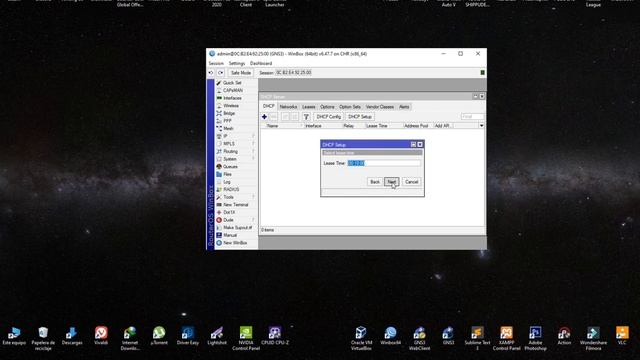Click the Find search field
640x360 pixels.
click(x=472, y=117)
